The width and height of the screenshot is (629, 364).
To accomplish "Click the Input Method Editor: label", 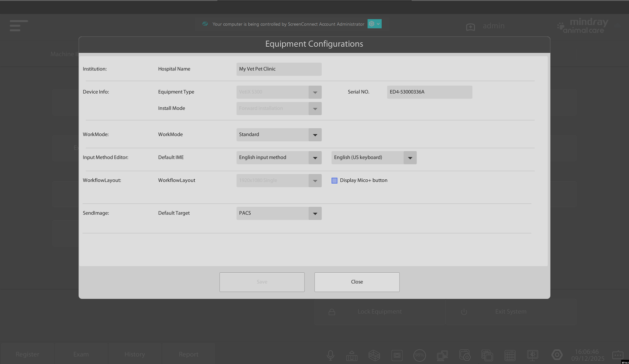I will [x=106, y=158].
